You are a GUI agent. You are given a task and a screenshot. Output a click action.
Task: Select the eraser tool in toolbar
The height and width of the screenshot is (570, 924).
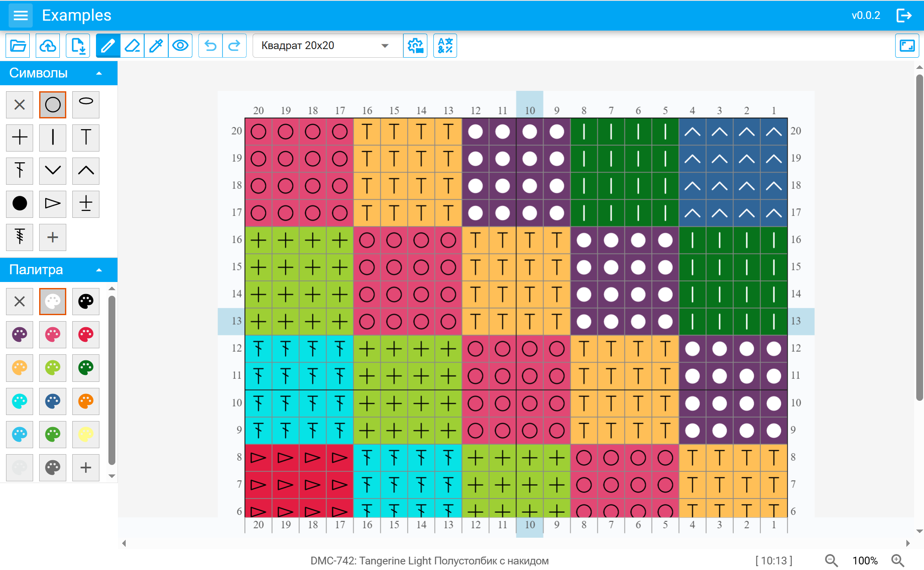tap(132, 46)
